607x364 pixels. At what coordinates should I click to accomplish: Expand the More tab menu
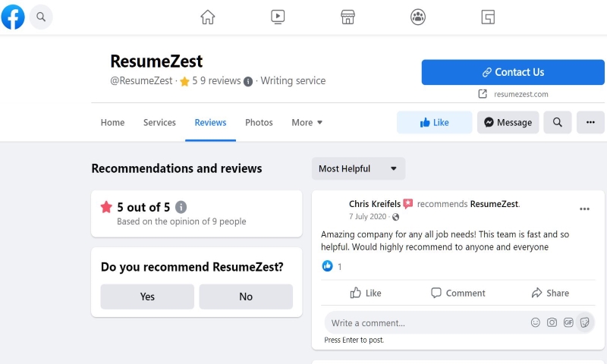307,123
